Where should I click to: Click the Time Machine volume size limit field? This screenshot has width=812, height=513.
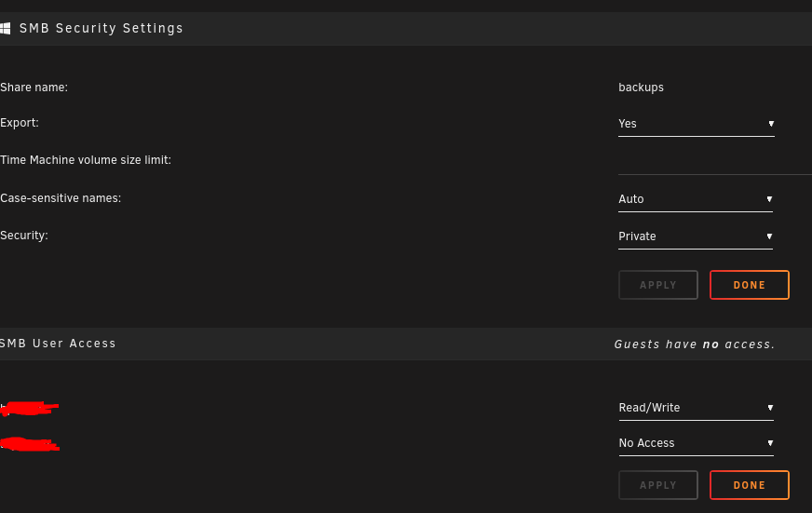click(x=714, y=162)
